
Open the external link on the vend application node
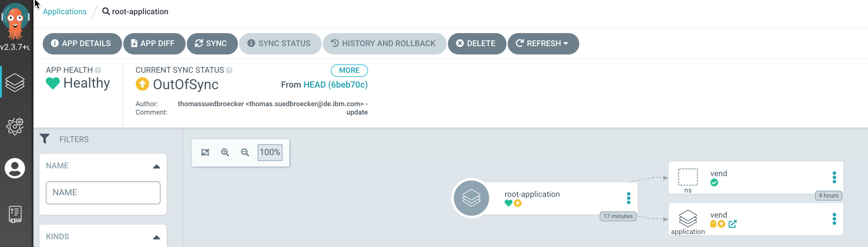pos(733,223)
